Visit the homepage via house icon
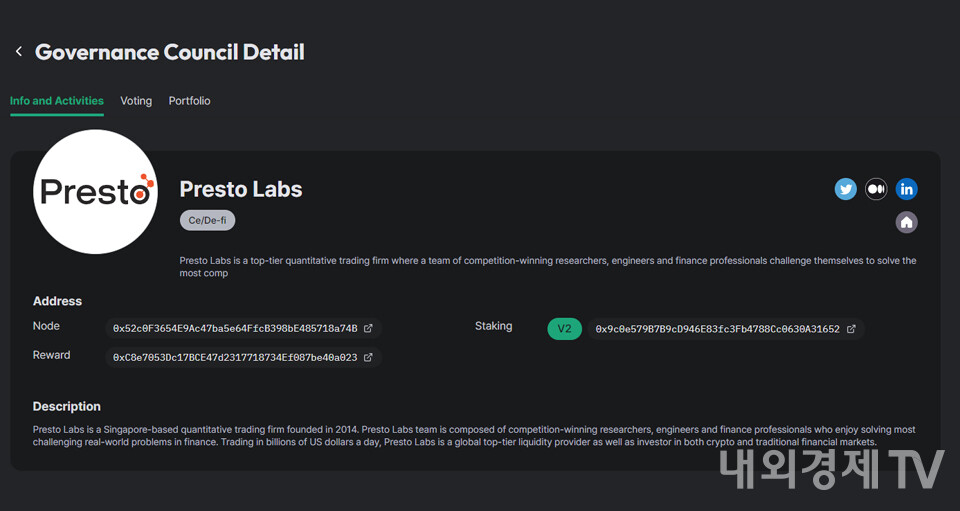The image size is (960, 511). point(906,222)
